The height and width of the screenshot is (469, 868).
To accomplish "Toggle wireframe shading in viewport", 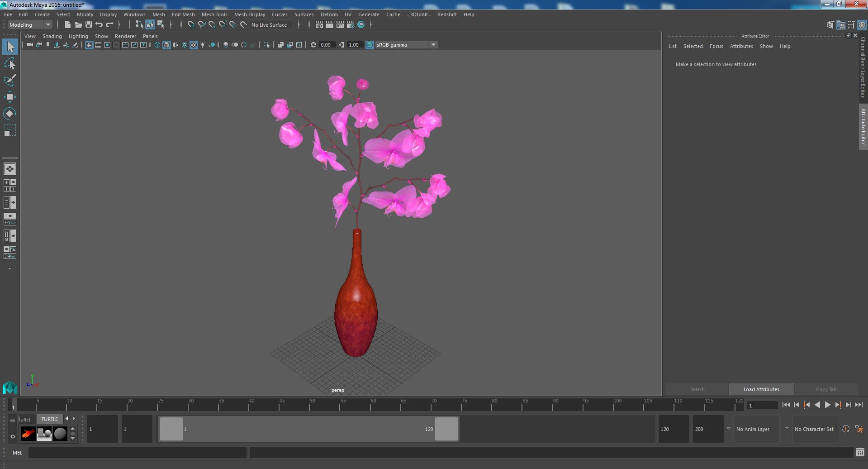I will click(x=157, y=44).
